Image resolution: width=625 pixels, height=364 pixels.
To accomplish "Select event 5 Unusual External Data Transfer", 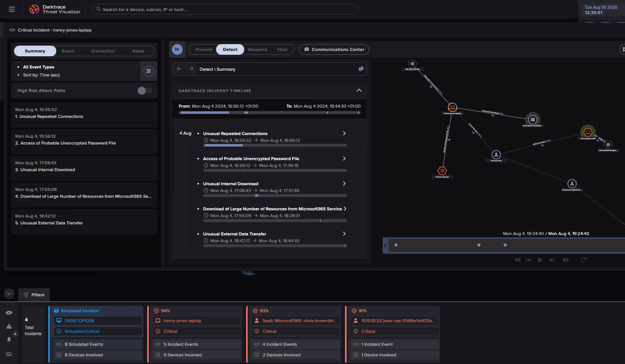I will tap(84, 221).
